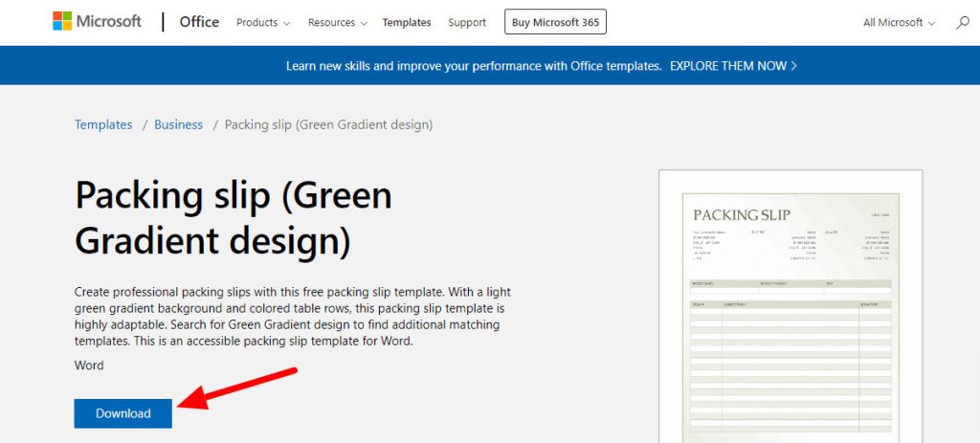Go to the Templates breadcrumb link
This screenshot has height=443, width=980.
[x=103, y=124]
